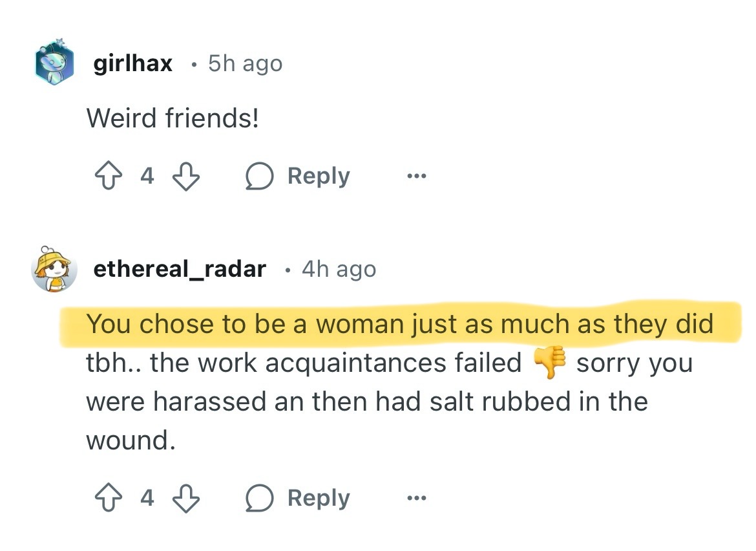Screen dimensions: 756x551
Task: Visit the girlhax username link
Action: [x=133, y=63]
